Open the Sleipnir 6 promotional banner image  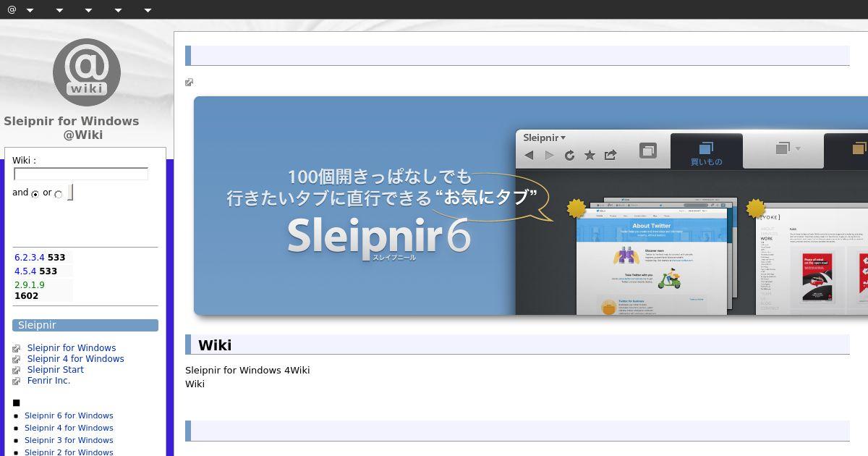coord(531,206)
